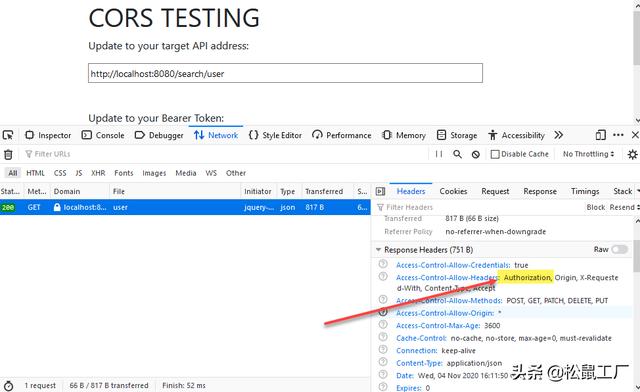The height and width of the screenshot is (392, 640).
Task: Click the lock icon beside localhost domain
Action: (57, 207)
